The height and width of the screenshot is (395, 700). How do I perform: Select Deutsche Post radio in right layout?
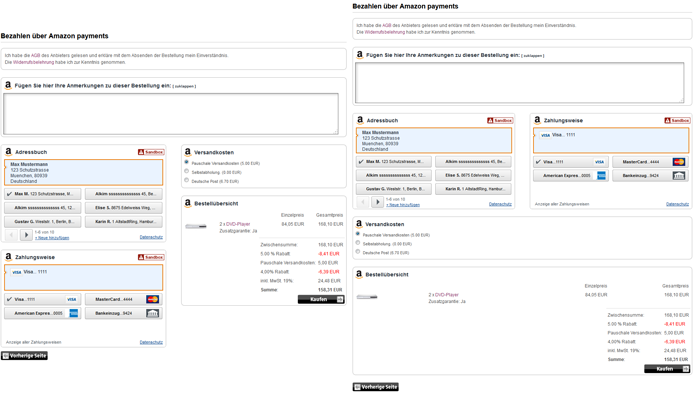(358, 252)
